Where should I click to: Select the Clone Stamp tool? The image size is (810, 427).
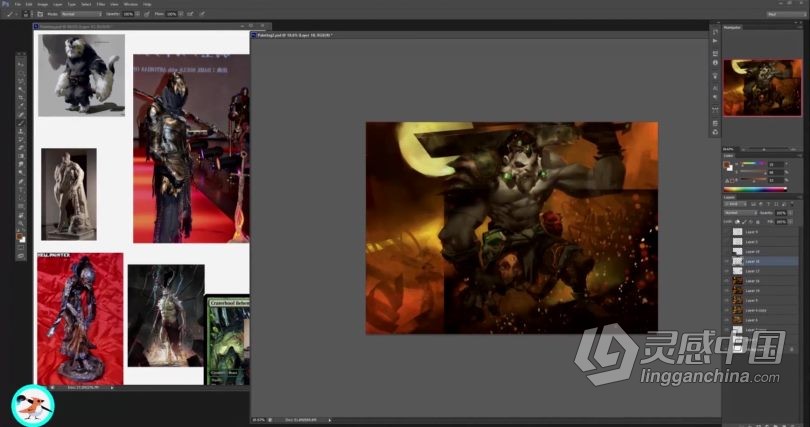20,131
